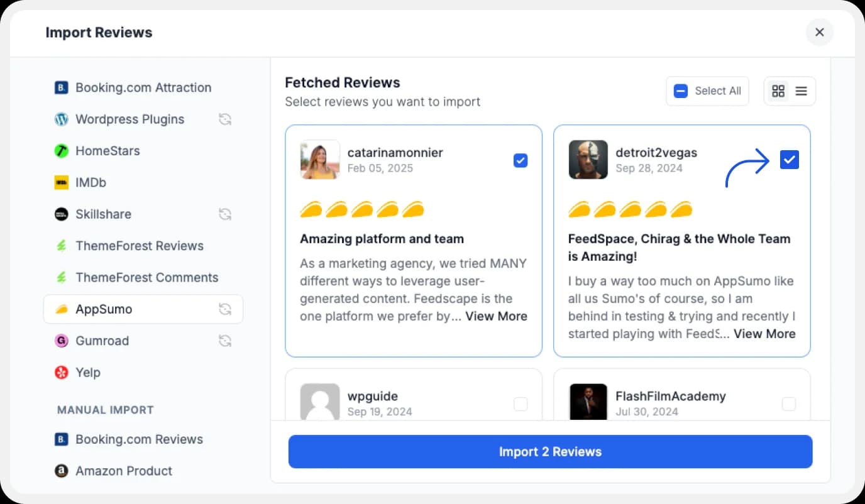Image resolution: width=865 pixels, height=504 pixels.
Task: Select the Skillshare icon in sidebar
Action: (62, 214)
